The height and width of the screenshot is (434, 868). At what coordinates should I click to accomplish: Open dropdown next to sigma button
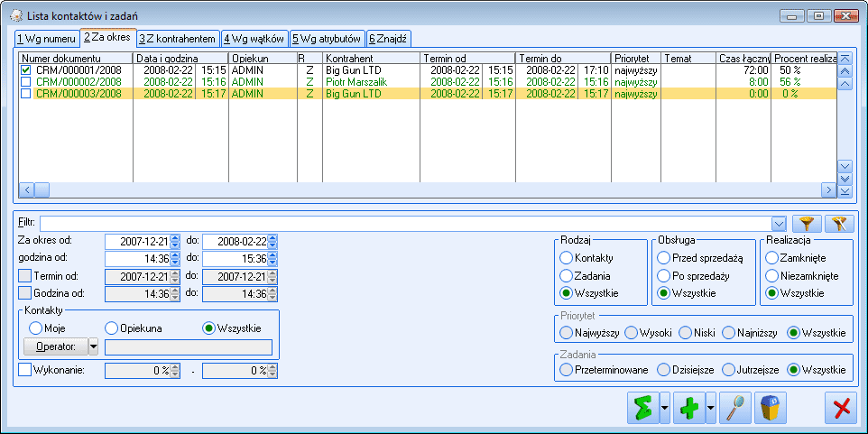tap(664, 409)
